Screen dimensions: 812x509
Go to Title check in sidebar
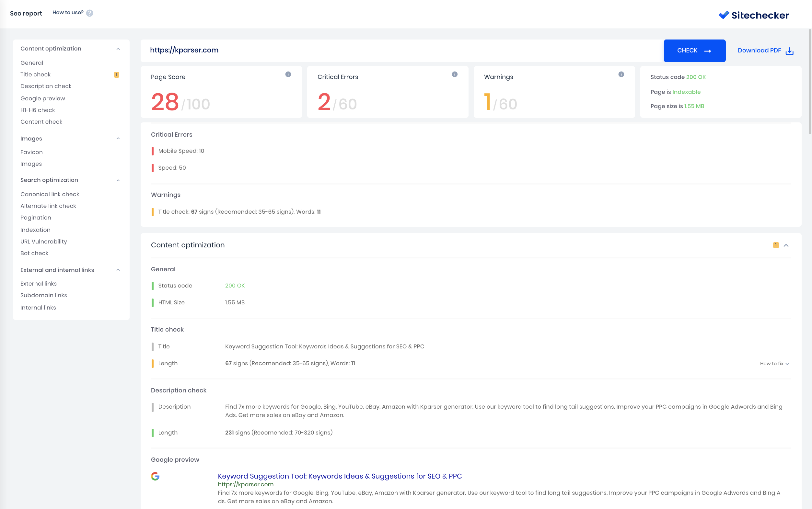pos(35,74)
